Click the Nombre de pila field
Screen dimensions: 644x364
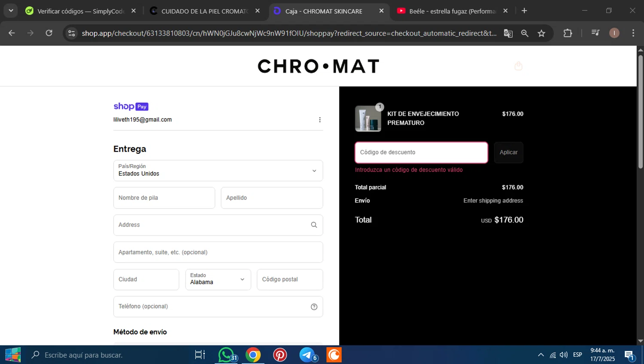point(164,198)
